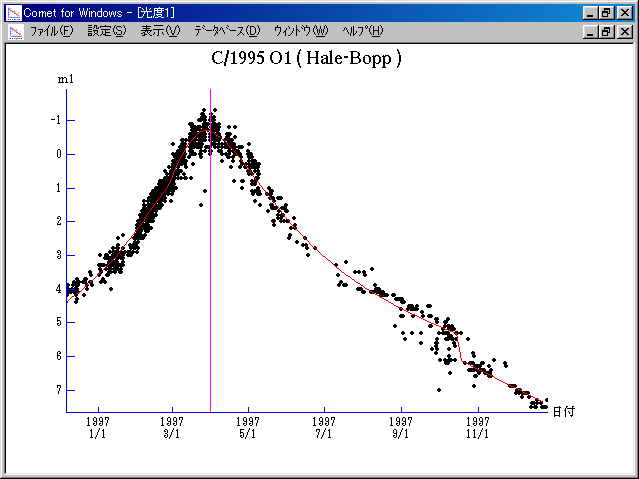
Task: Close the 光度1 child window
Action: tap(624, 32)
